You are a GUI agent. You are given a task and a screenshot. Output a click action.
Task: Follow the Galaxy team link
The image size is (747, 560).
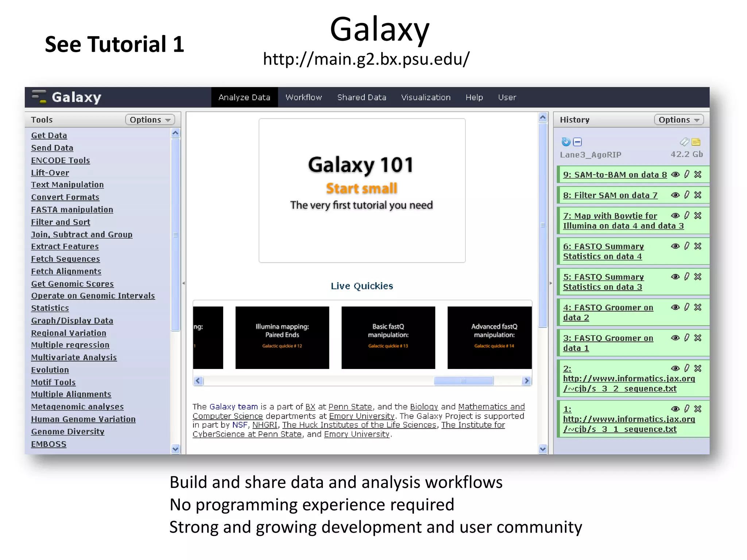point(233,407)
